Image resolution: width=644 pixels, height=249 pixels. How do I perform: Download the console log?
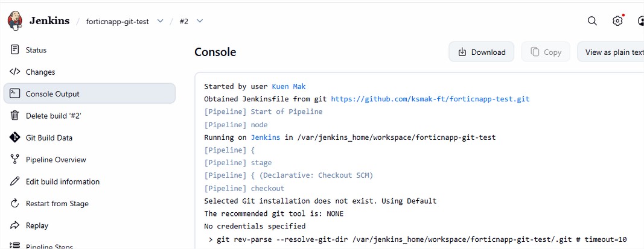pyautogui.click(x=482, y=52)
